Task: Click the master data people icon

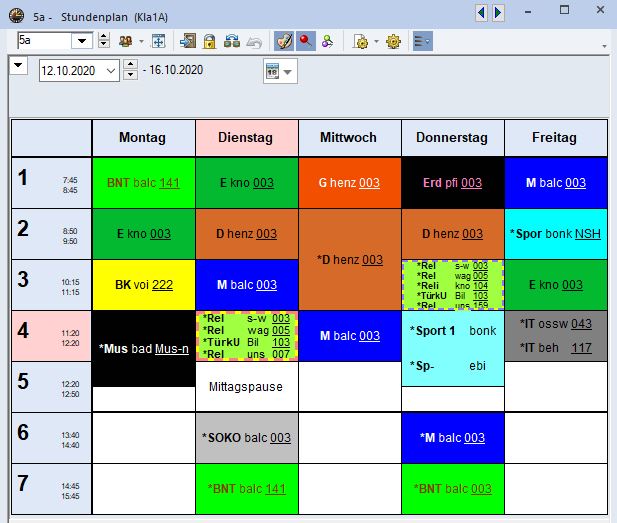Action: pyautogui.click(x=127, y=41)
